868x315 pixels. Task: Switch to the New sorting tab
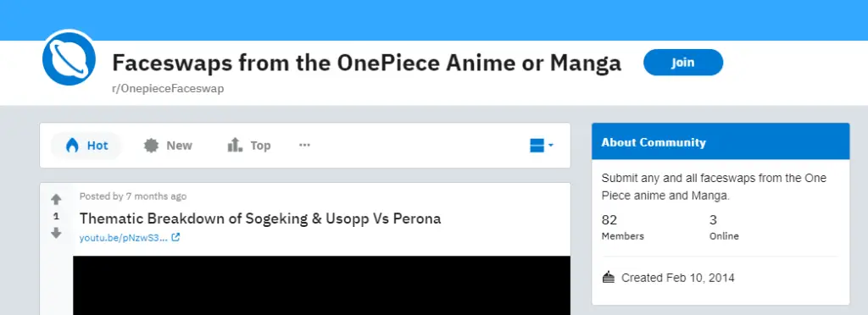click(x=168, y=146)
